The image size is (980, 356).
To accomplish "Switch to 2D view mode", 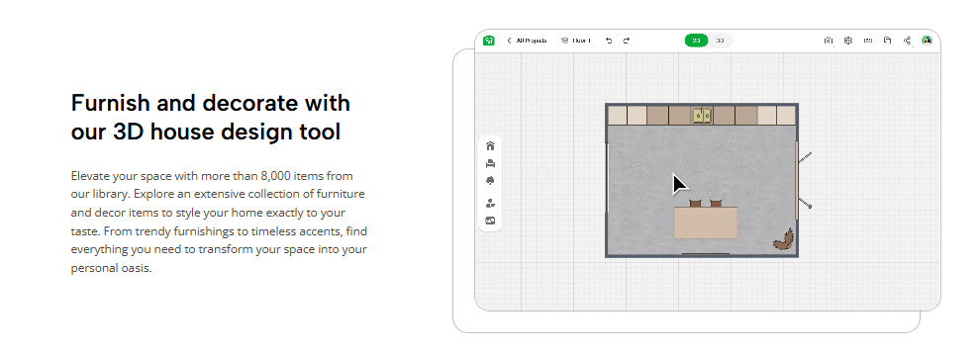I will point(696,41).
